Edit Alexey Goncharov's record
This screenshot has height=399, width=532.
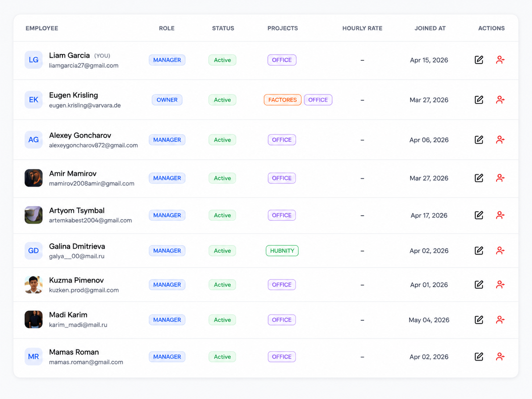[x=479, y=140]
